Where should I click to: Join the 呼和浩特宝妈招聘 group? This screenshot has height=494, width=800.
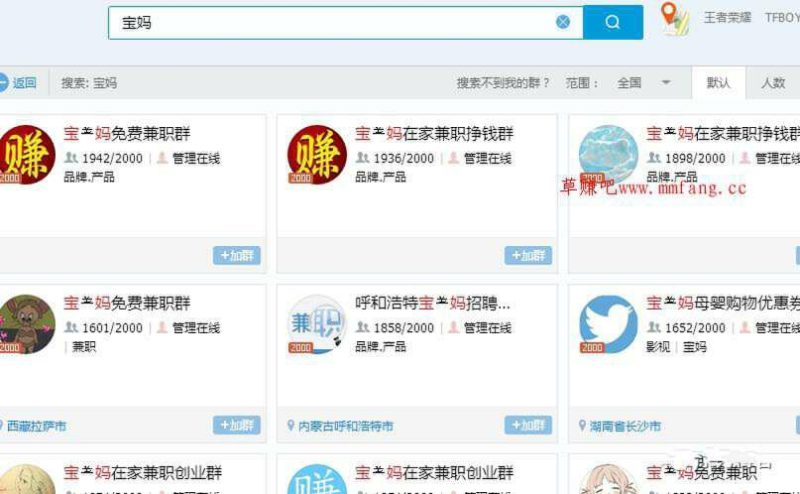point(528,425)
